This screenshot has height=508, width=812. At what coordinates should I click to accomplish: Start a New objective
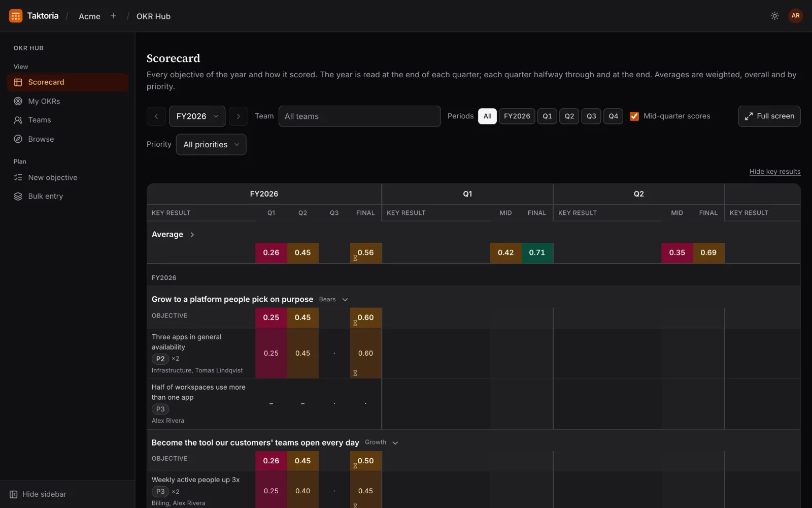click(x=67, y=177)
